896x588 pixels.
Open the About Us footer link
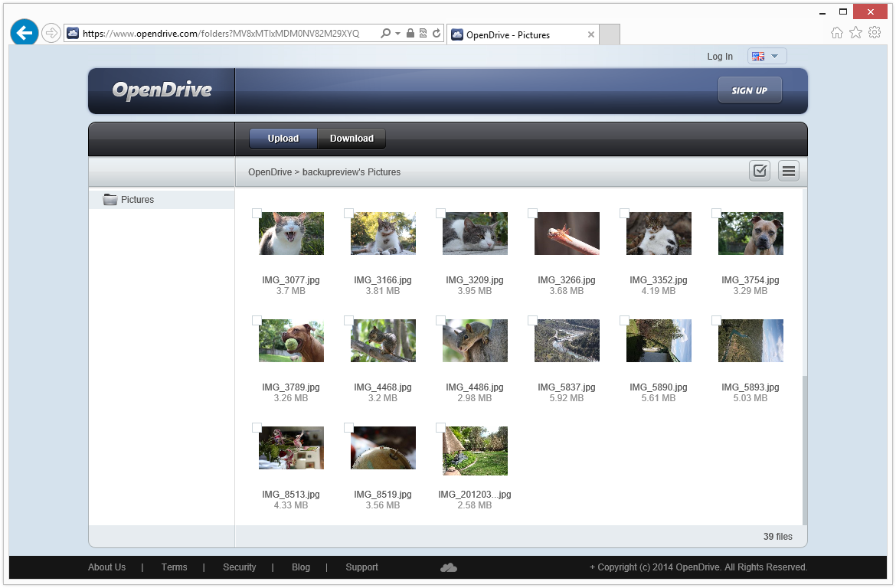point(107,567)
